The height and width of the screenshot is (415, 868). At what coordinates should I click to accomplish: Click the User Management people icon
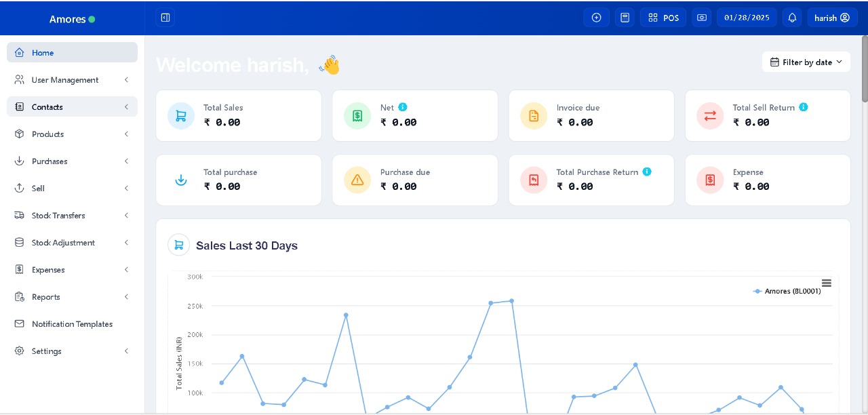coord(19,79)
